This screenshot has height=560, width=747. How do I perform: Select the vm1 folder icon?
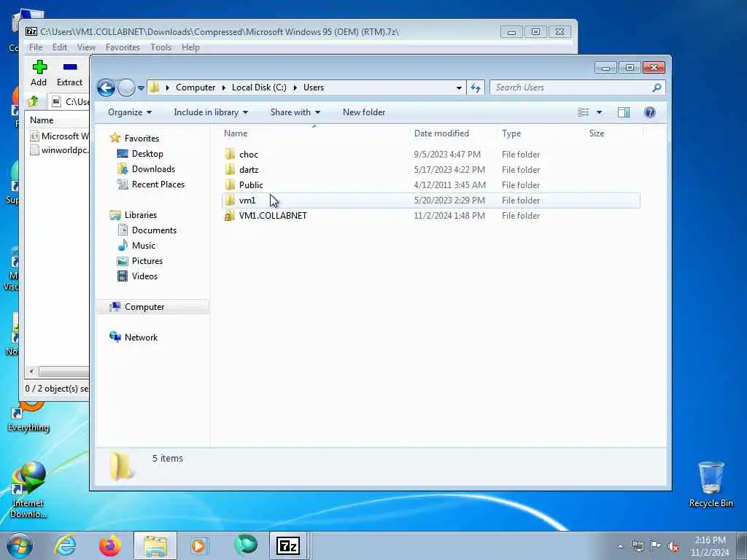click(230, 200)
